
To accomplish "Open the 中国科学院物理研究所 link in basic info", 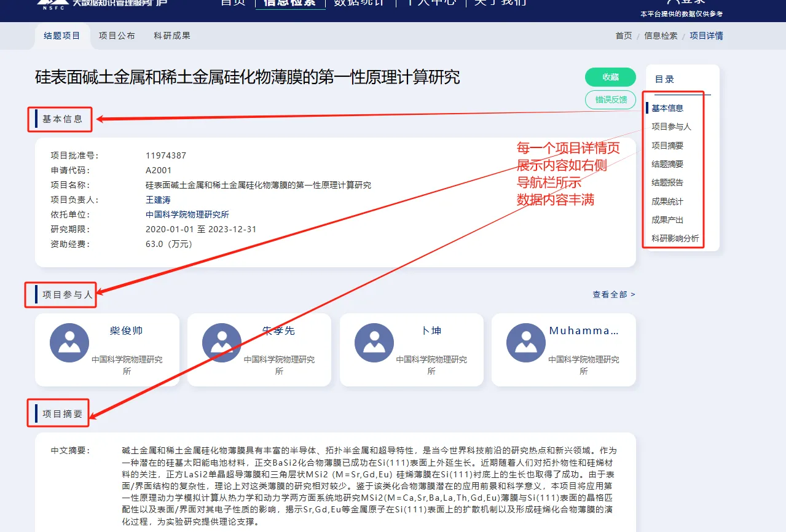I will tap(187, 214).
